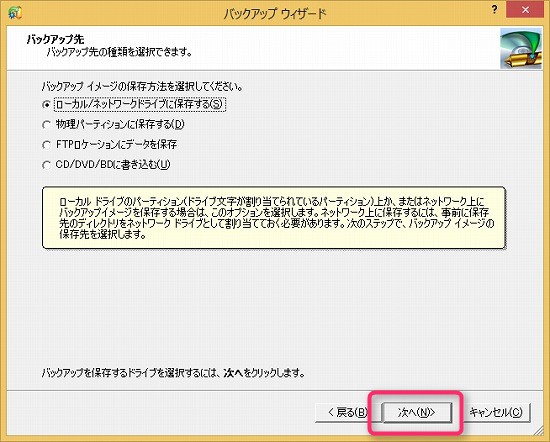Click the yellow description text box
The image size is (550, 442).
274,218
